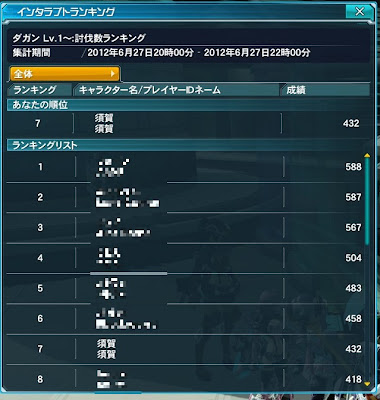The image size is (380, 400).
Task: Select the 成績 column header
Action: [325, 90]
